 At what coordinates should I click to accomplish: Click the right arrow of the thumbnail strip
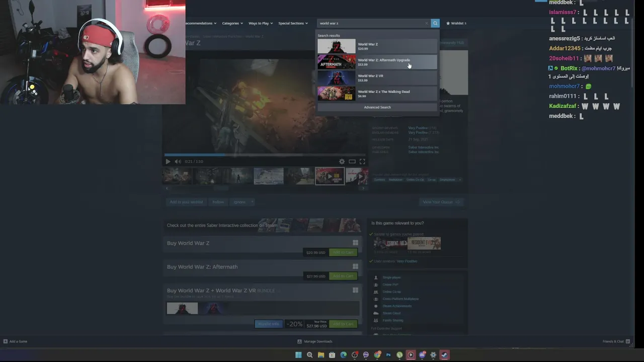(x=363, y=189)
